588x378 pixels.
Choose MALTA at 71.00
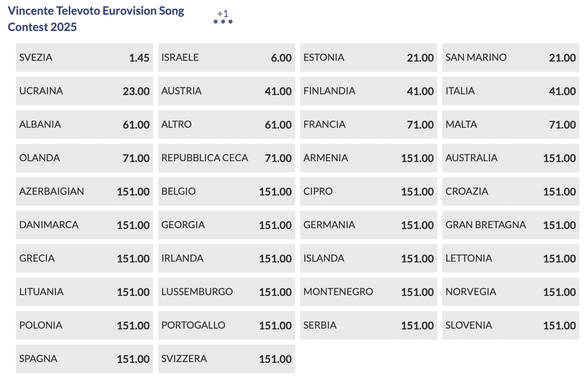(x=511, y=125)
